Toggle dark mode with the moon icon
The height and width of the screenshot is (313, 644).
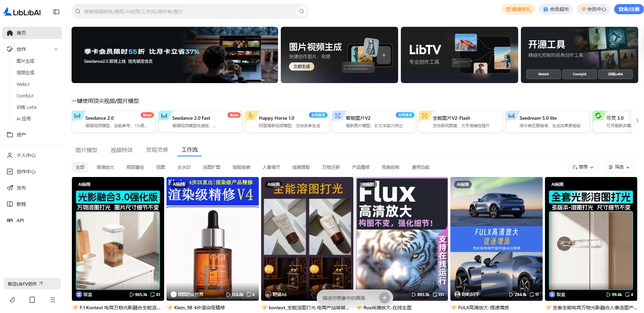[12, 300]
